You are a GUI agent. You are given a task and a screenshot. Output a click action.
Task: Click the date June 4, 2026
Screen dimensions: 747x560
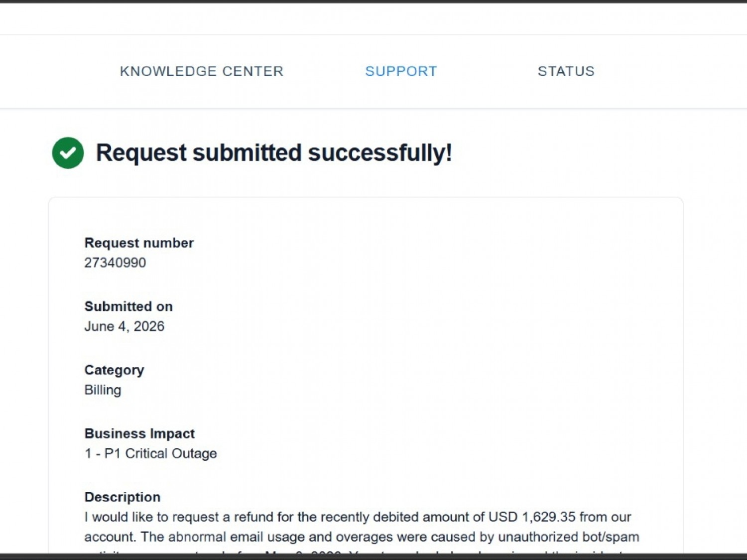click(124, 326)
